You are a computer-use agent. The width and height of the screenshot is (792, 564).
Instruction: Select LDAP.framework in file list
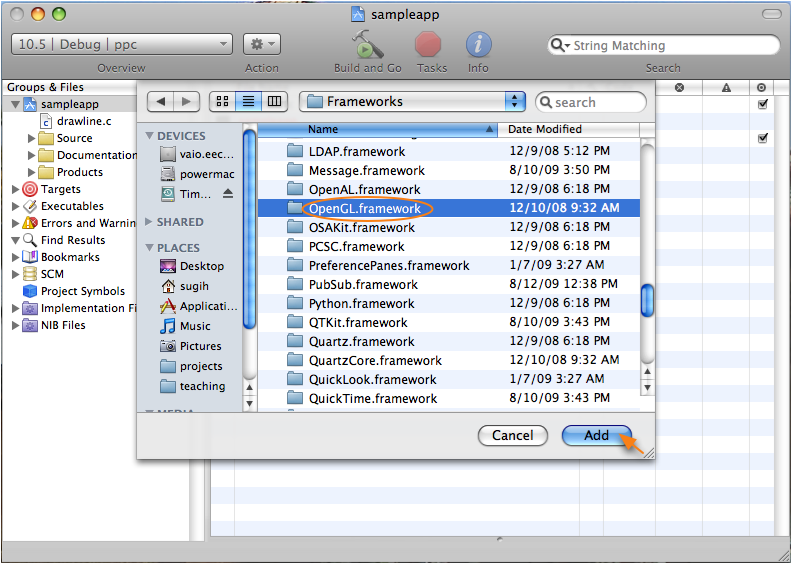(449, 151)
